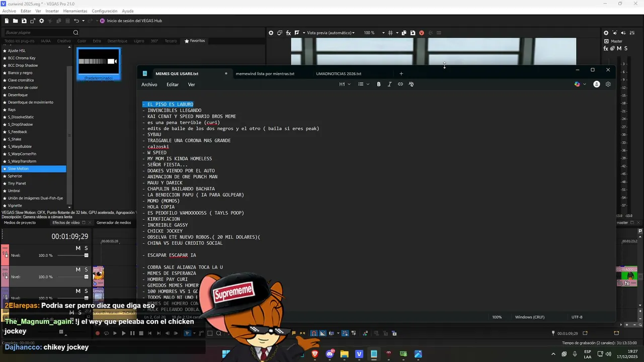644x362 pixels.
Task: Open Vista previa (automático) quality dropdown
Action: pos(331,33)
